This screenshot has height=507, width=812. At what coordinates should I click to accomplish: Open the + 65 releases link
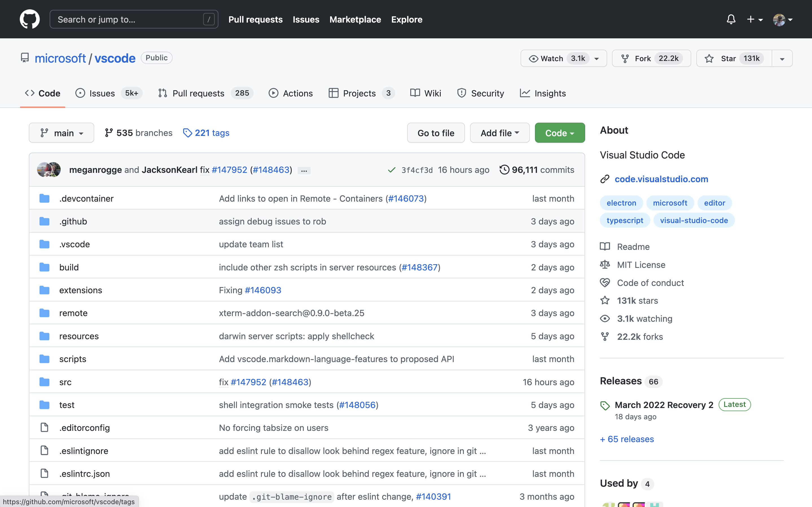tap(627, 439)
